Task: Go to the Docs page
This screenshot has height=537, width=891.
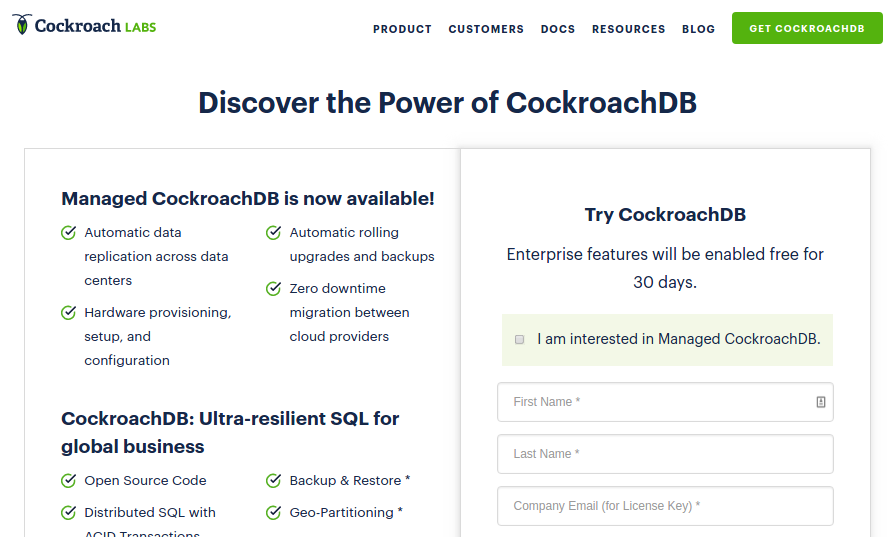Action: point(558,29)
